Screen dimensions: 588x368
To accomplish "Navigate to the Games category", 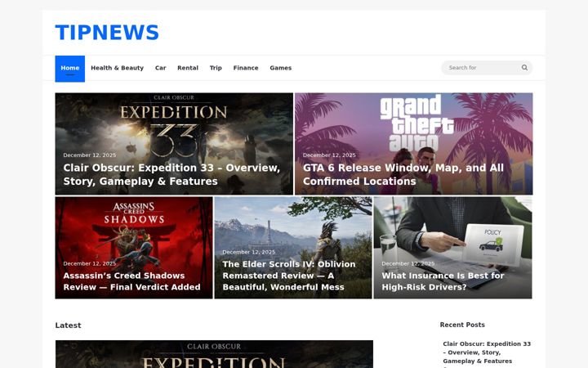I will [280, 68].
